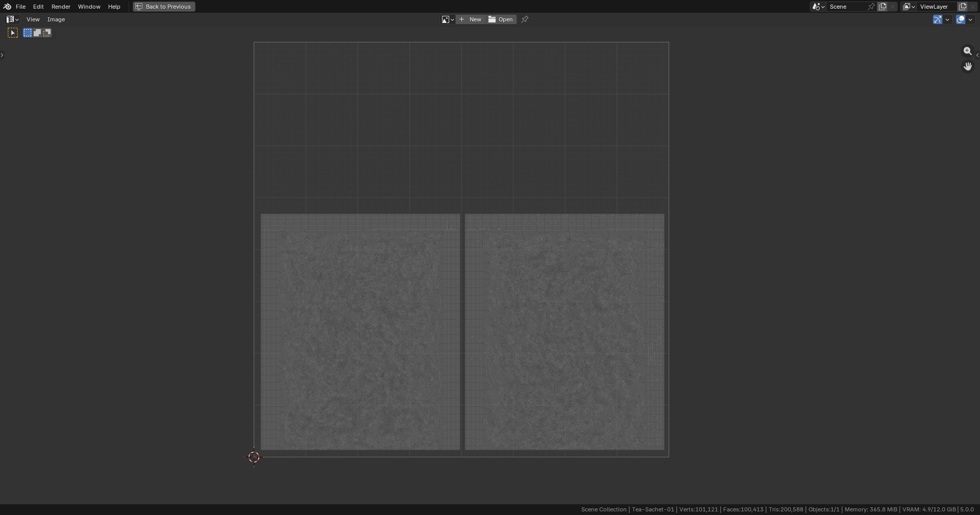Screen dimensions: 980x515
Task: Toggle the scene pin icon
Action: coord(871,7)
